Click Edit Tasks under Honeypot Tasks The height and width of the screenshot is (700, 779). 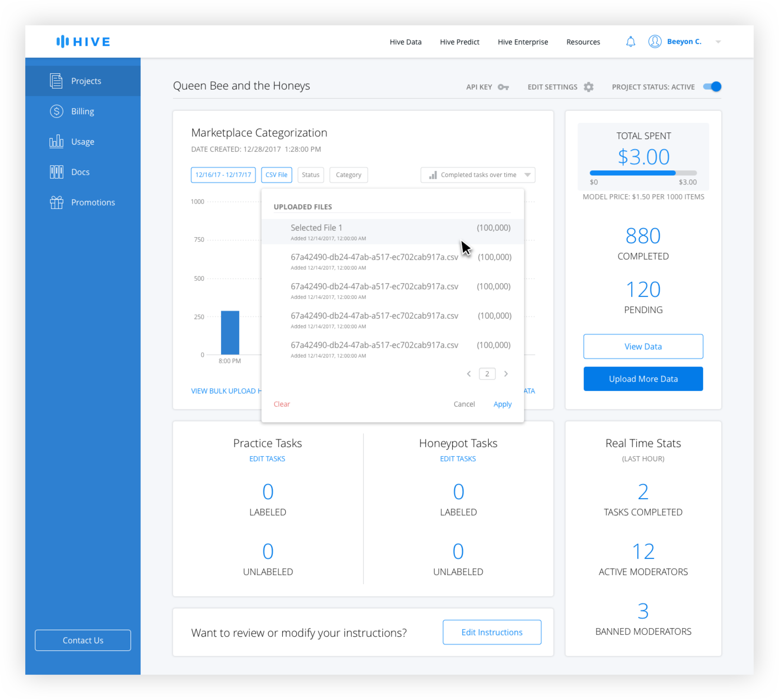(458, 459)
